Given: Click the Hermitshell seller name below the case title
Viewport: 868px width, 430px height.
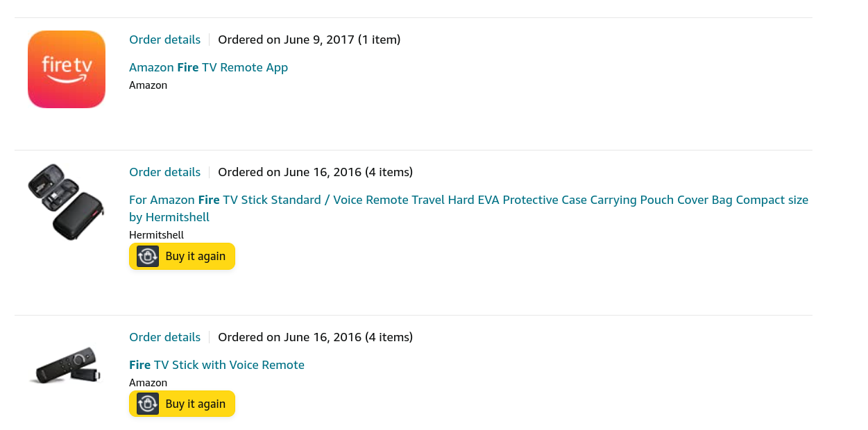Looking at the screenshot, I should [156, 235].
